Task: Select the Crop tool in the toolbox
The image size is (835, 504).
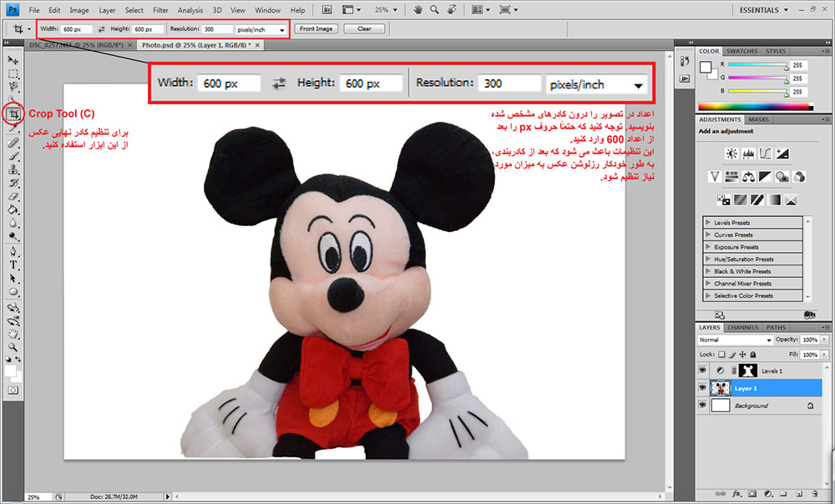Action: pos(13,113)
